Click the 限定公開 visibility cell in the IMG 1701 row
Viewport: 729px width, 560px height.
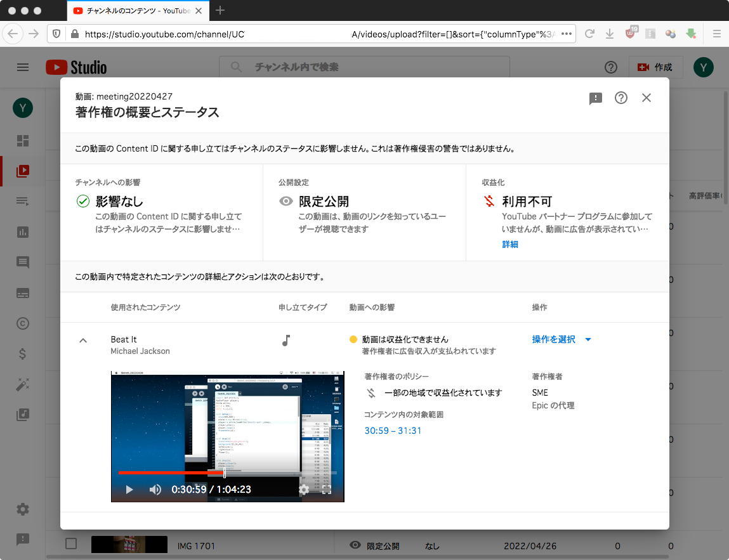pyautogui.click(x=375, y=545)
